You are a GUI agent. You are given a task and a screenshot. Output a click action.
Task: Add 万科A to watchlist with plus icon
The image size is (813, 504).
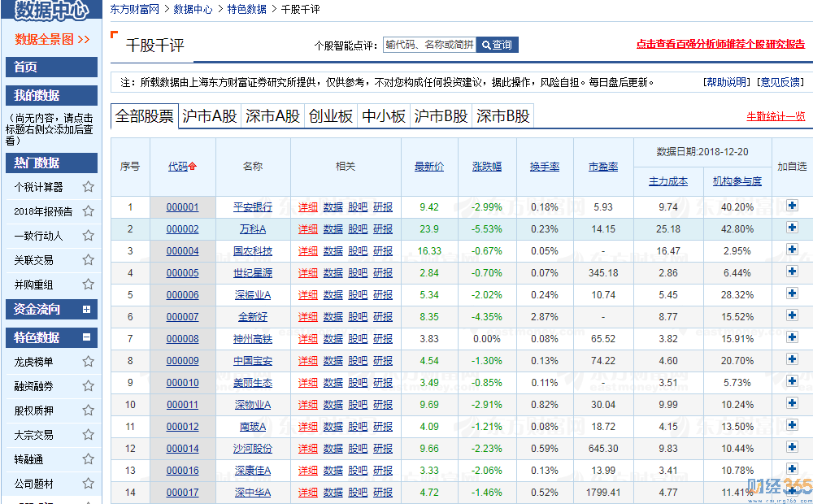792,228
